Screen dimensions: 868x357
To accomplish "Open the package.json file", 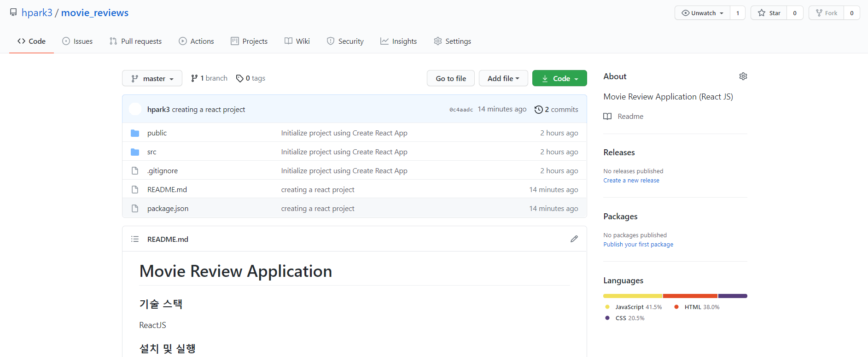I will click(168, 208).
